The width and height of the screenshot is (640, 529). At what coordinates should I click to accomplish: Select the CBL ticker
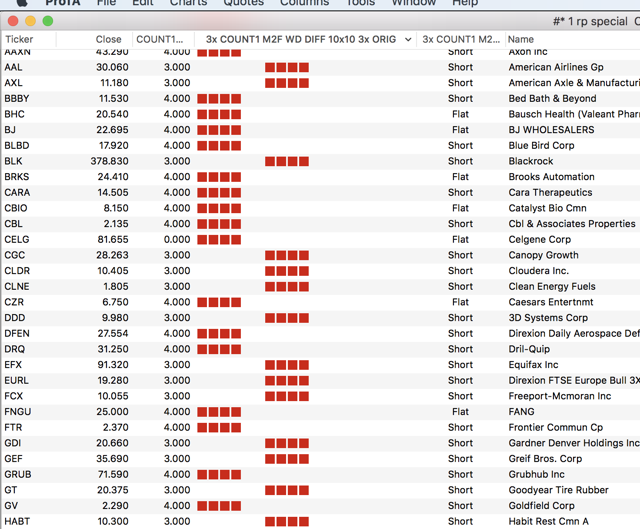(x=13, y=224)
